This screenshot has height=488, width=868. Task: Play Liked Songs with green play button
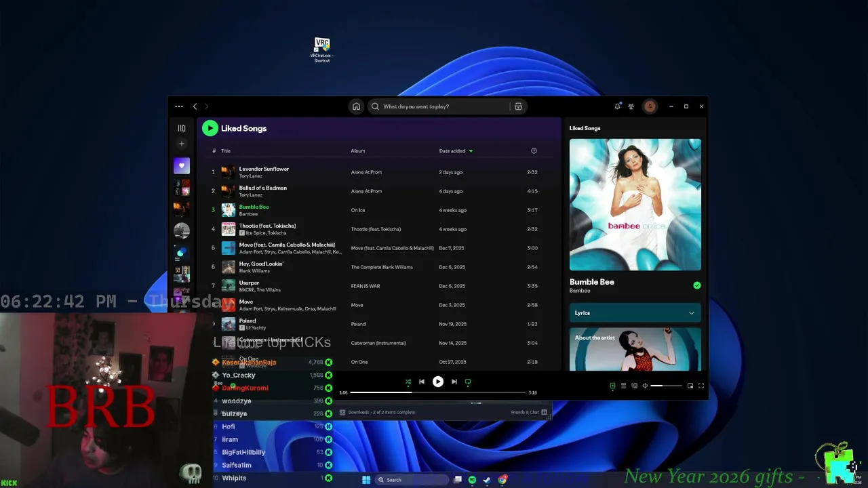[x=210, y=128]
